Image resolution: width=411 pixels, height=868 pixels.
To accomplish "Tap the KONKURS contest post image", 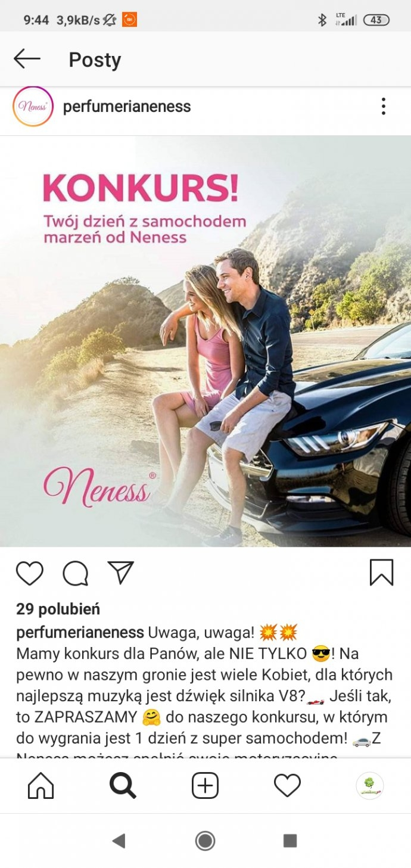I will coord(205,341).
